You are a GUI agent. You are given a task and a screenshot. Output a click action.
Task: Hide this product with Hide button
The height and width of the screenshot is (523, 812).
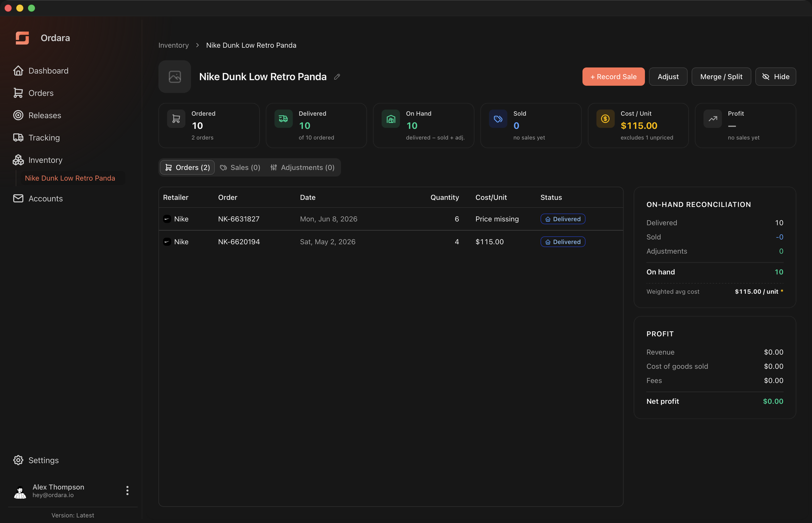tap(776, 77)
